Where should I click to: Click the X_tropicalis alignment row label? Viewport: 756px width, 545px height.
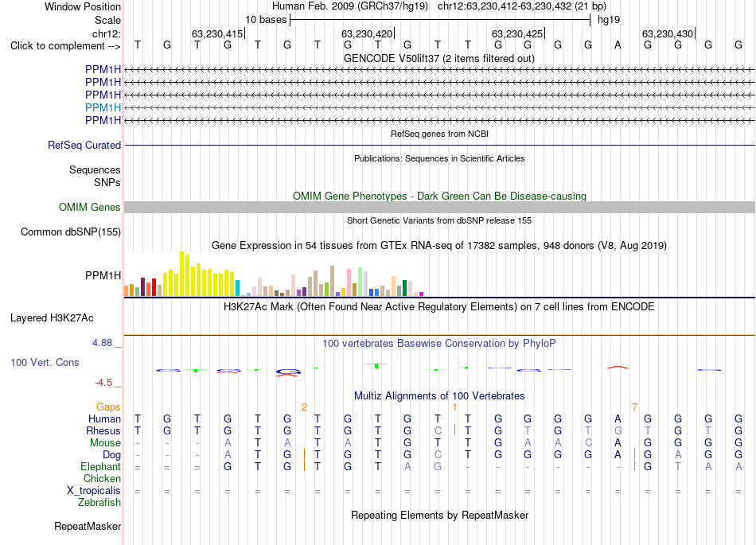(94, 491)
